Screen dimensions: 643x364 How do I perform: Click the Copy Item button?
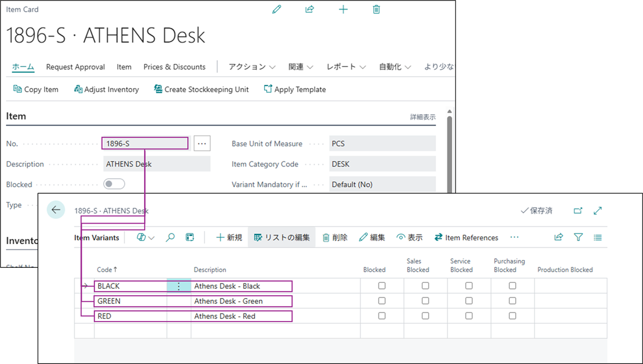coord(35,89)
